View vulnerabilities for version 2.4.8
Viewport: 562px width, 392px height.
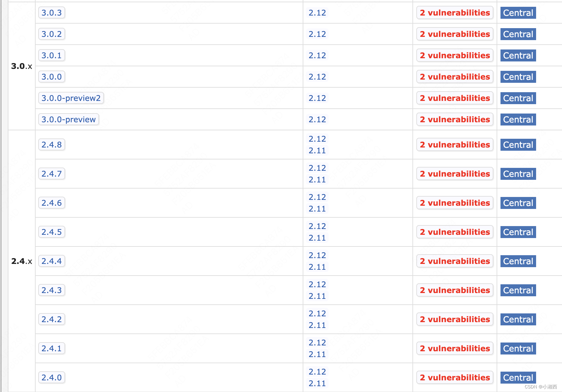(x=455, y=145)
